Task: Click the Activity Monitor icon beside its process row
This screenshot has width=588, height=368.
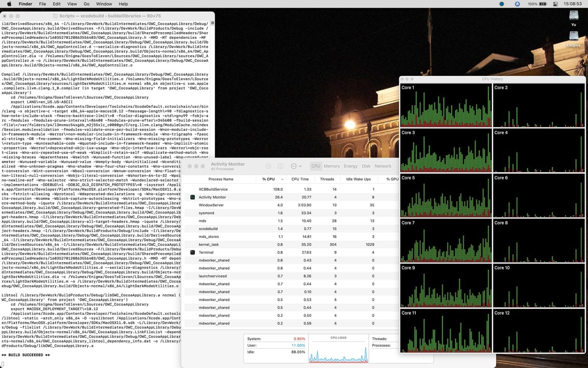Action: click(193, 197)
